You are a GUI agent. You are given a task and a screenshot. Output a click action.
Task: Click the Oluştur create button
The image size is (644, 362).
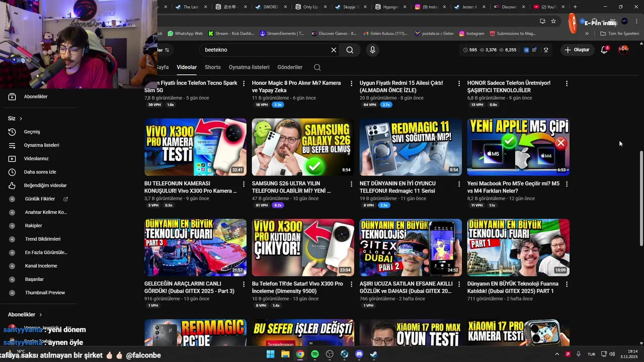point(577,50)
